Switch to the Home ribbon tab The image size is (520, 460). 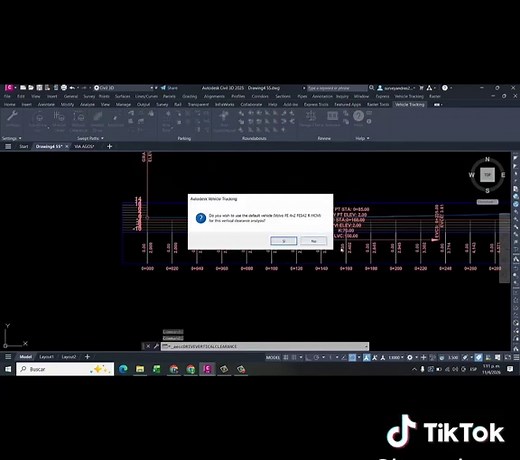pos(10,104)
